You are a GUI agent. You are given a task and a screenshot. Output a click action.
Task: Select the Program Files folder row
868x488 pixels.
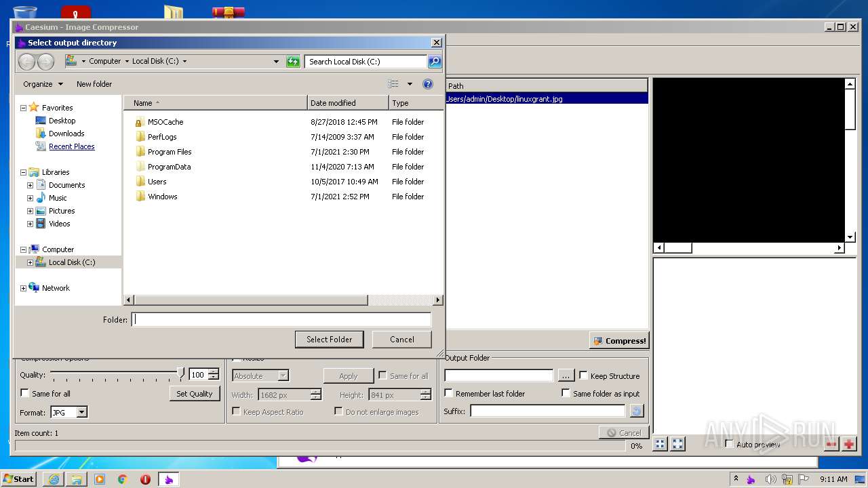pos(283,152)
